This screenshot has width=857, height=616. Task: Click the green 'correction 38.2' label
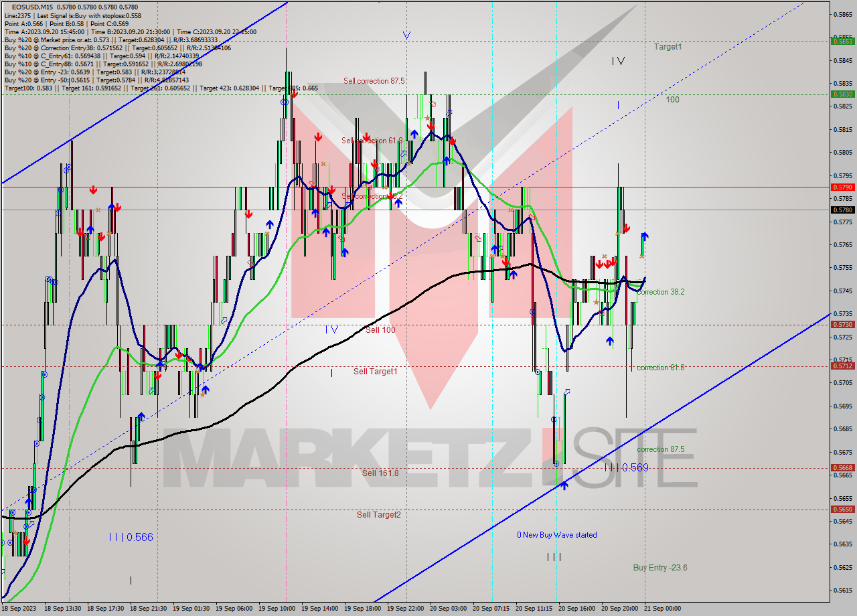(660, 292)
